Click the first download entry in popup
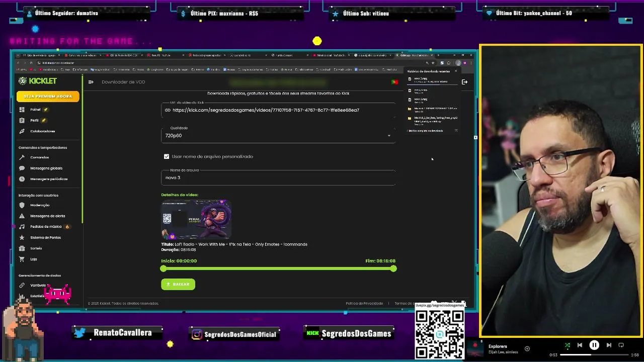 click(432, 80)
